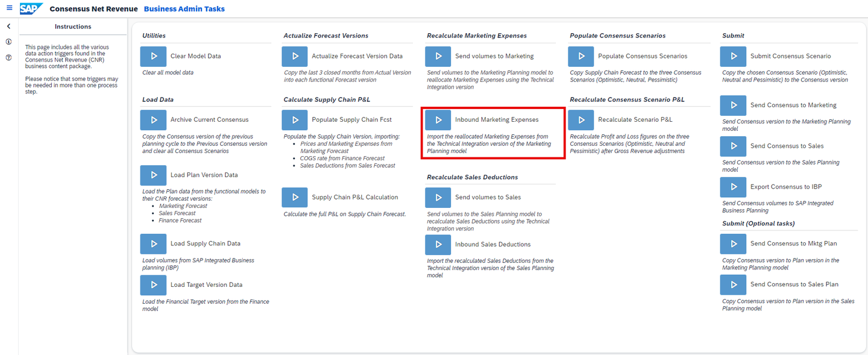Select the Recalculate Sales Deductions heading

click(473, 177)
